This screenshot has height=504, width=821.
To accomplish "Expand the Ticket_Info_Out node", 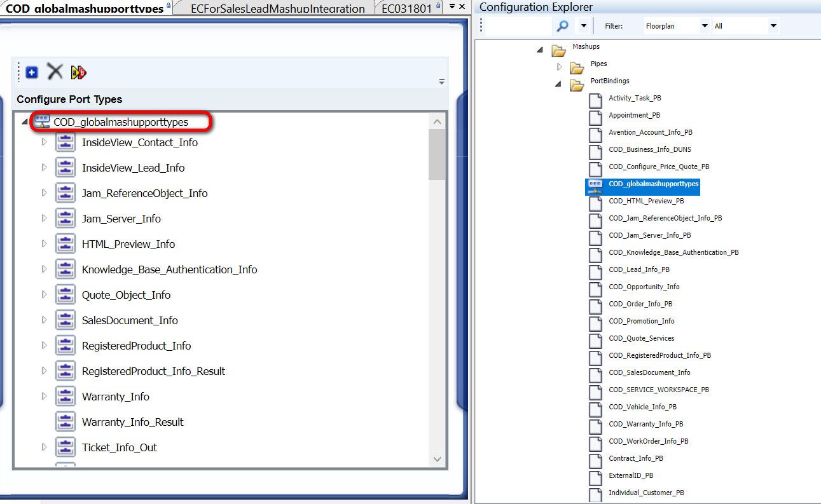I will tap(44, 447).
